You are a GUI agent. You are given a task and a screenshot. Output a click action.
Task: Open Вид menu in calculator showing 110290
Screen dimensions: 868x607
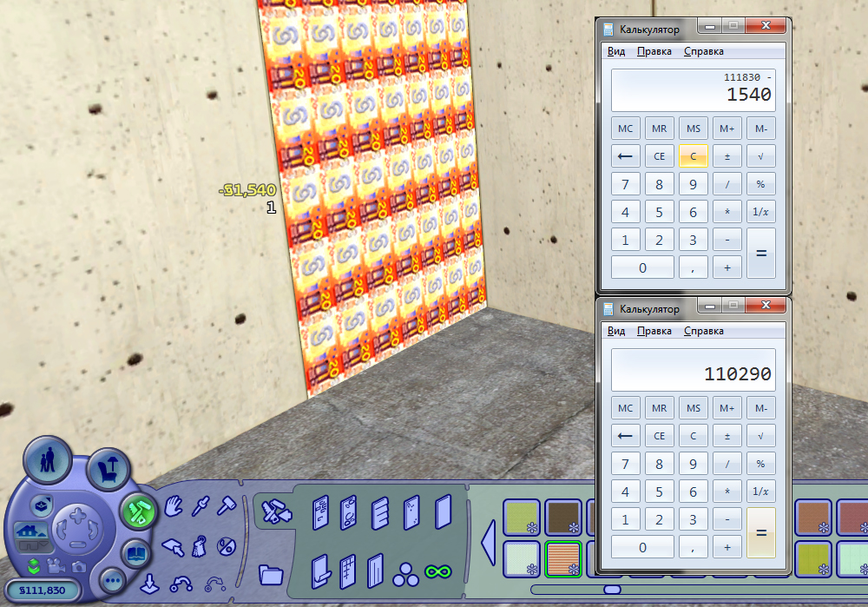pyautogui.click(x=616, y=331)
